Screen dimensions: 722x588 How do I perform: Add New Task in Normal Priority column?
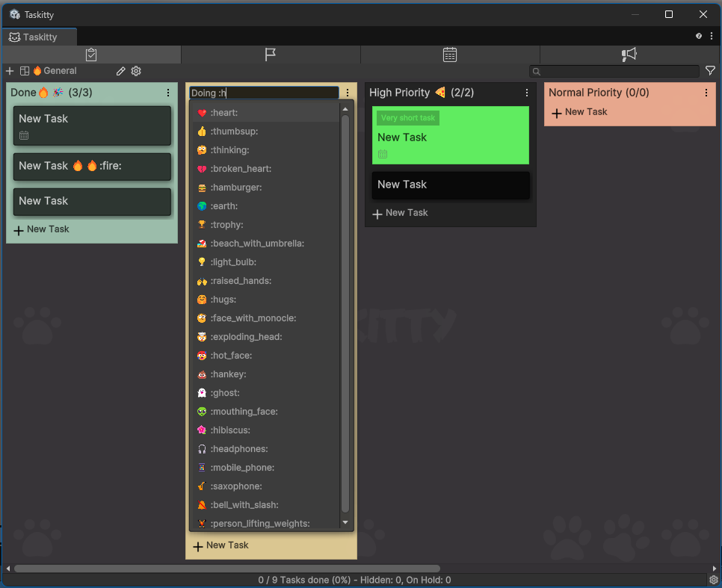click(580, 112)
